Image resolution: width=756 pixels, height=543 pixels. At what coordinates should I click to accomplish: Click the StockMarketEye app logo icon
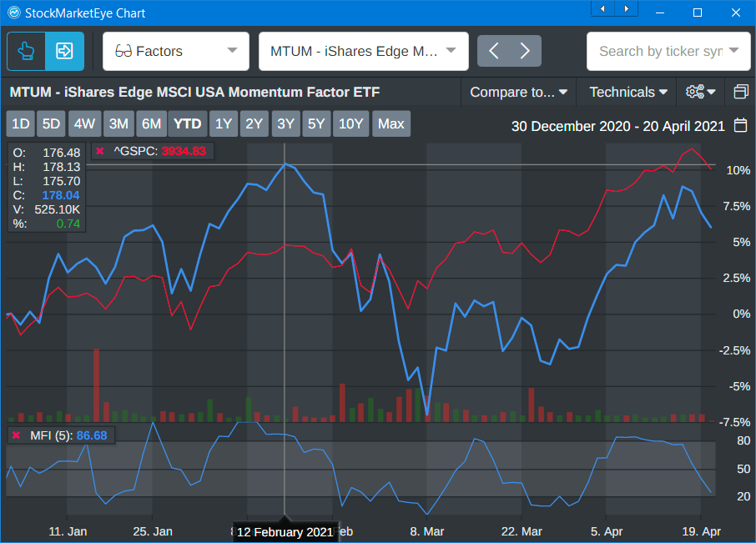pos(14,13)
